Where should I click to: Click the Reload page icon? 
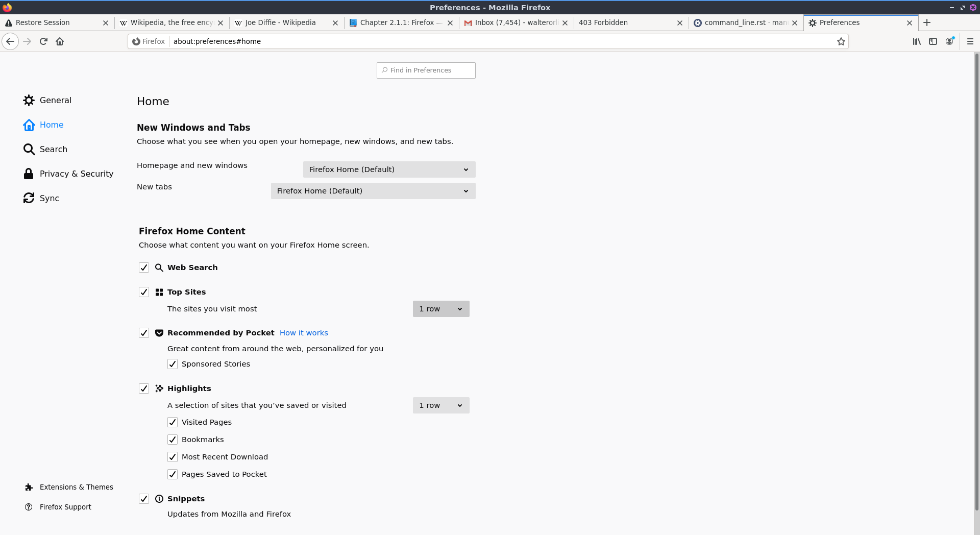pyautogui.click(x=43, y=41)
